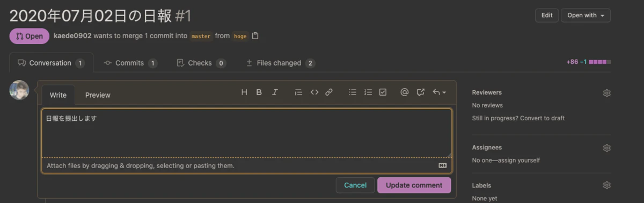The image size is (644, 203).
Task: Open saved replies dropdown
Action: 440,92
